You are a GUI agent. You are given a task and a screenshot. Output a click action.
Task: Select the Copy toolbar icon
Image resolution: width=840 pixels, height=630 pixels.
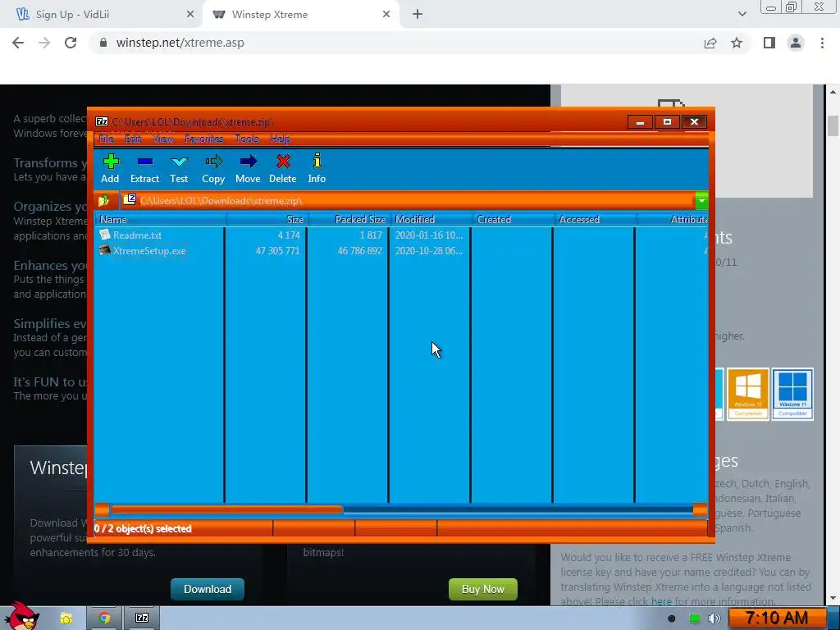213,168
